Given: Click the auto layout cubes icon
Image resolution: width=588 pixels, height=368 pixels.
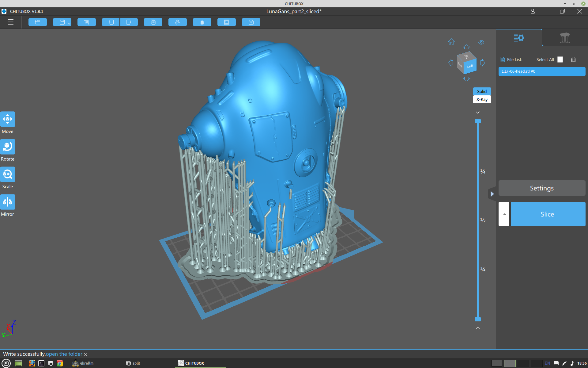Looking at the screenshot, I should click(x=178, y=22).
